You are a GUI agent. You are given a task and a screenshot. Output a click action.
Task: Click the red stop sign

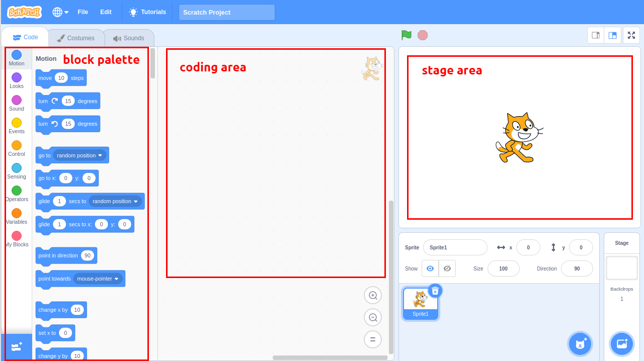click(x=423, y=35)
